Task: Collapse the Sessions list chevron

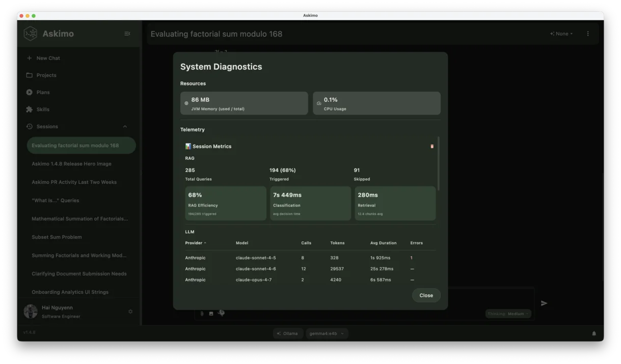Action: tap(125, 127)
